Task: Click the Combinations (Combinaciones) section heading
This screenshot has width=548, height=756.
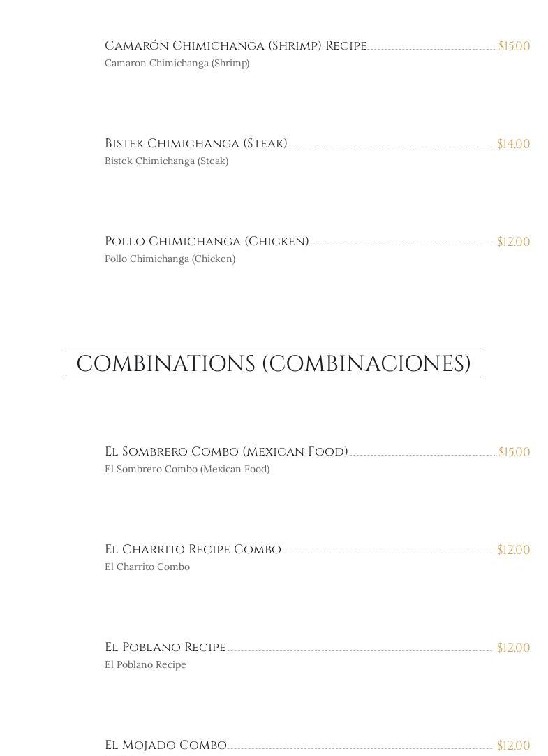Action: (x=274, y=363)
